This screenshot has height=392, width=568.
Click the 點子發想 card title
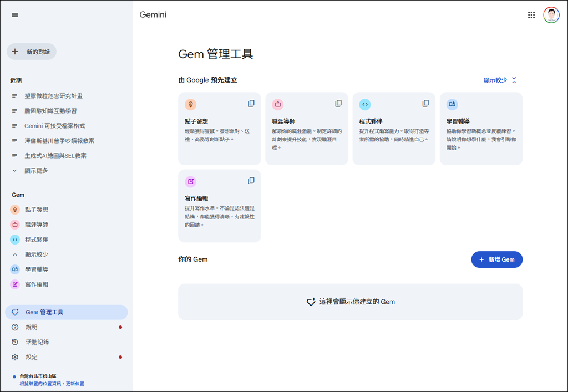(196, 121)
